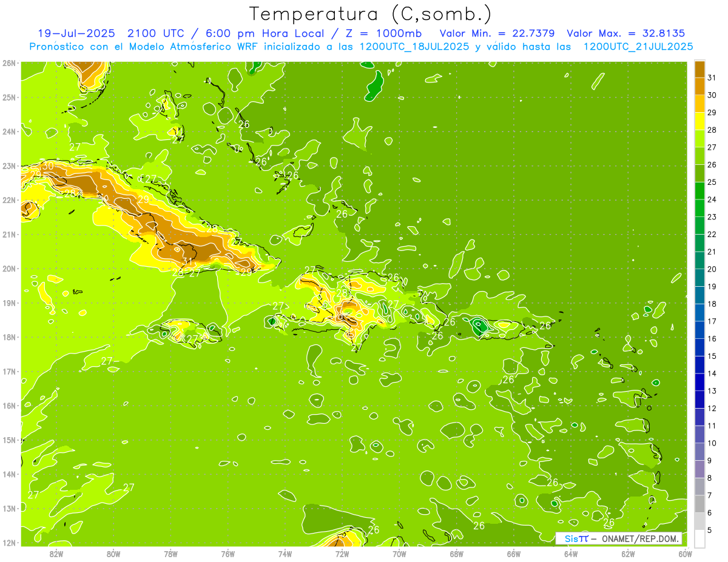Click the "60W" longitude axis label

tap(686, 554)
